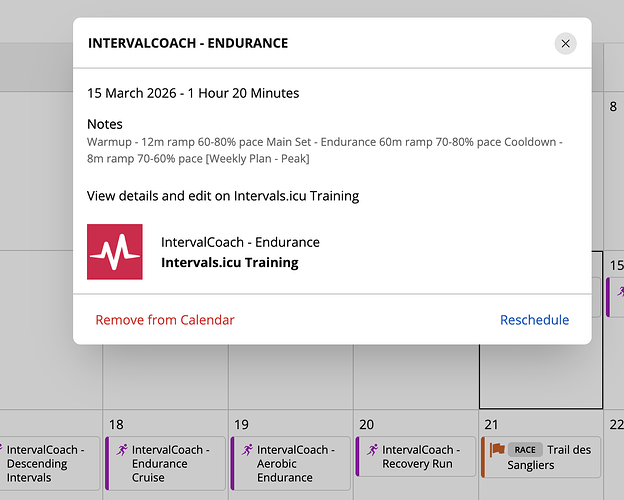624x500 pixels.
Task: Open the Intervals.icu Training bold link
Action: (230, 262)
